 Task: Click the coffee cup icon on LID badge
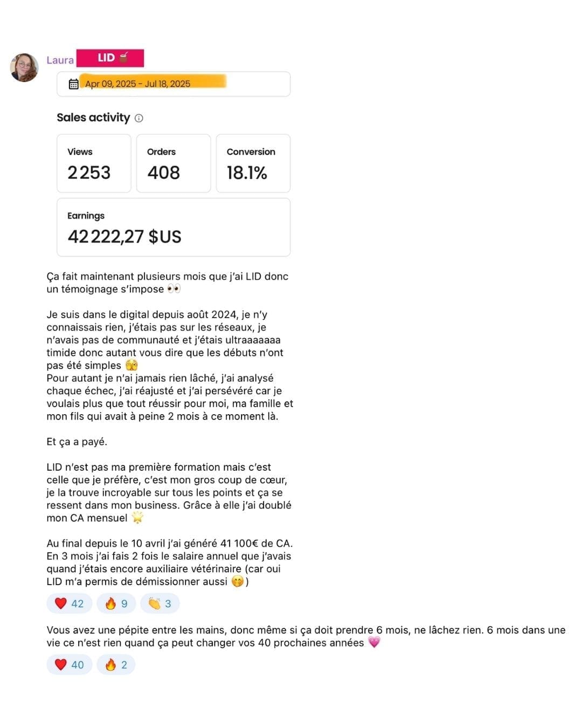click(x=124, y=57)
